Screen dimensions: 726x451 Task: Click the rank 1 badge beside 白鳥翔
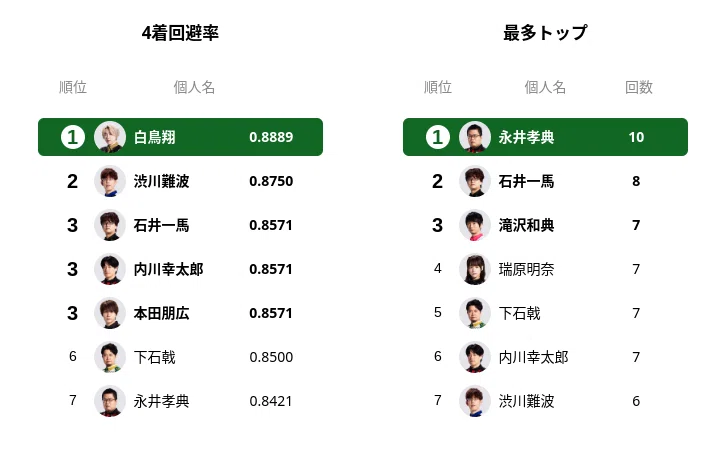pyautogui.click(x=73, y=137)
